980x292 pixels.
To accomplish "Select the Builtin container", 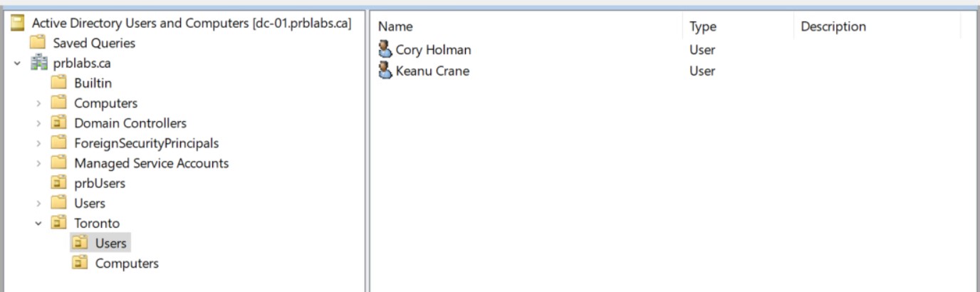I will tap(93, 83).
